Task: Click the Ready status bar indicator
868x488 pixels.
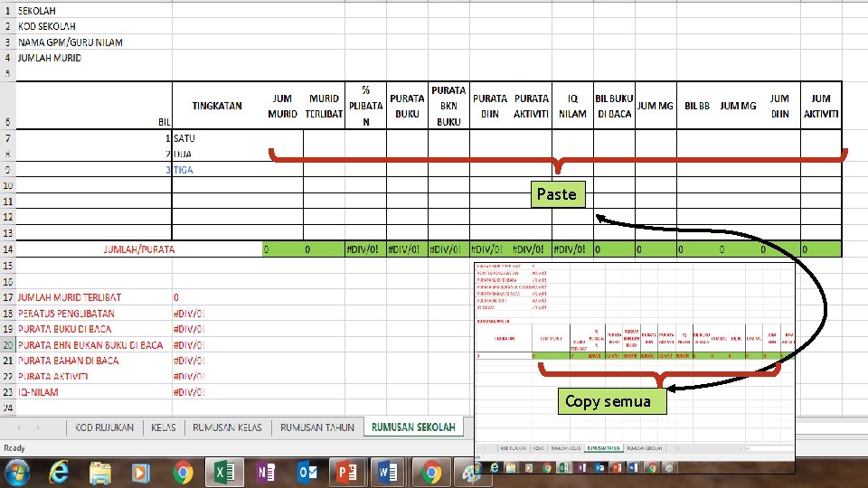Action: 14,448
